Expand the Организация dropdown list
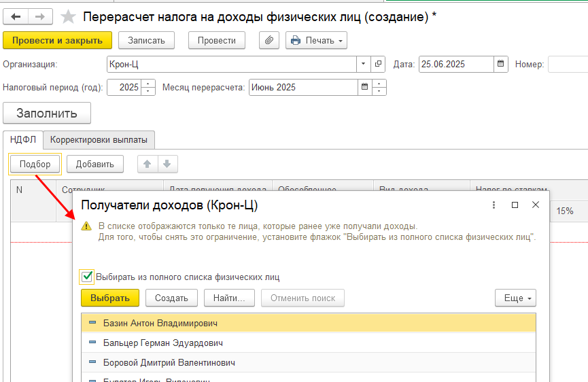The height and width of the screenshot is (382, 588). tap(364, 65)
